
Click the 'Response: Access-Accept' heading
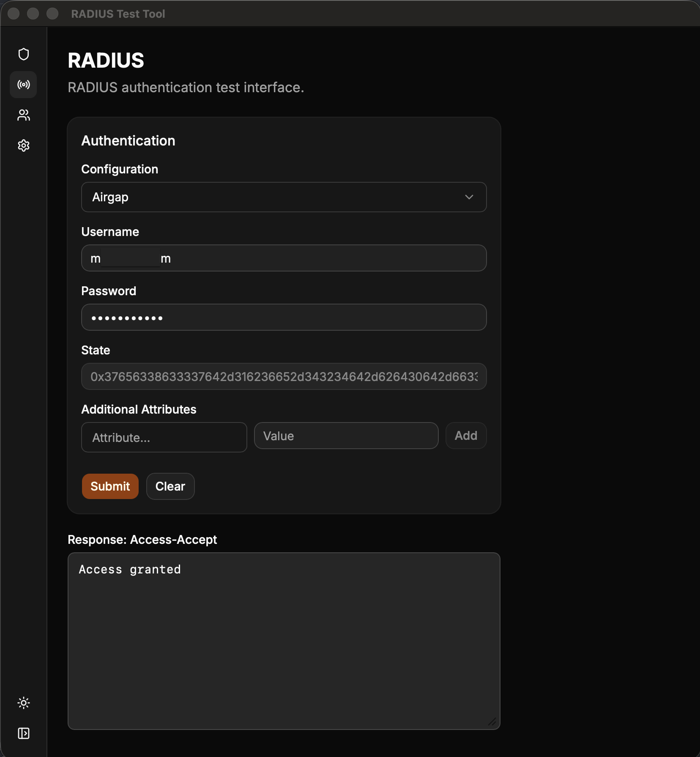pos(142,540)
